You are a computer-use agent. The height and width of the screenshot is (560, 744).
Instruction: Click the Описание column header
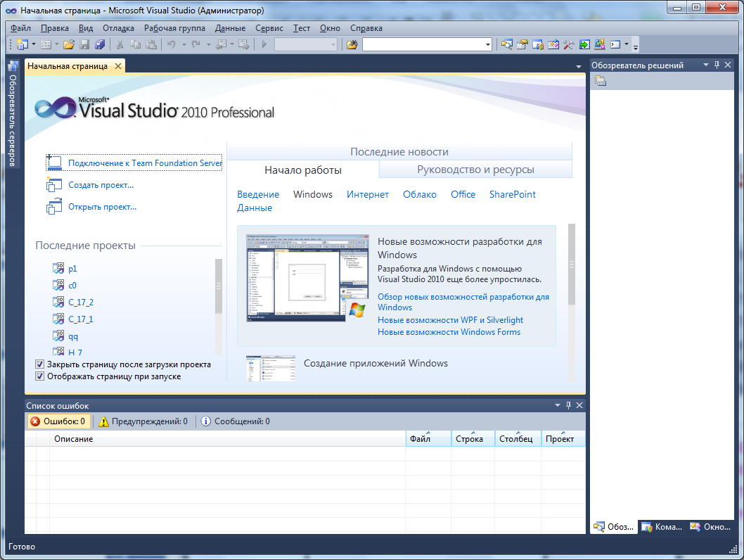[x=227, y=439]
